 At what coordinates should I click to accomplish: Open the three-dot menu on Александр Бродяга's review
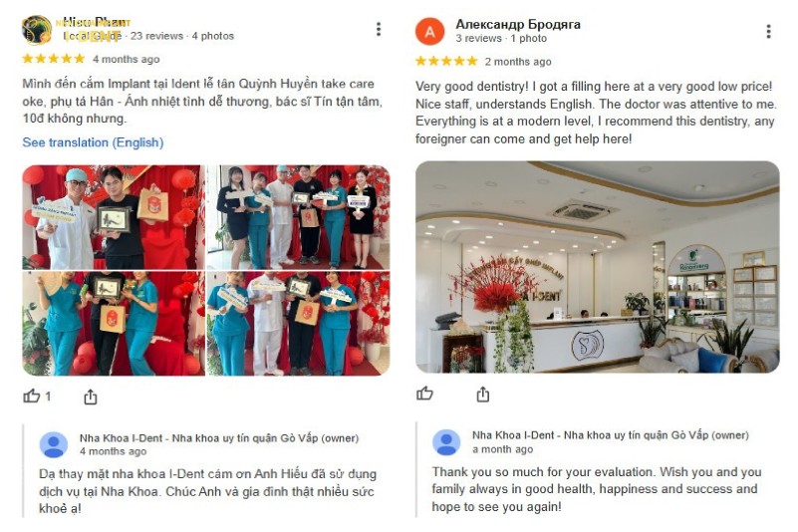(768, 32)
